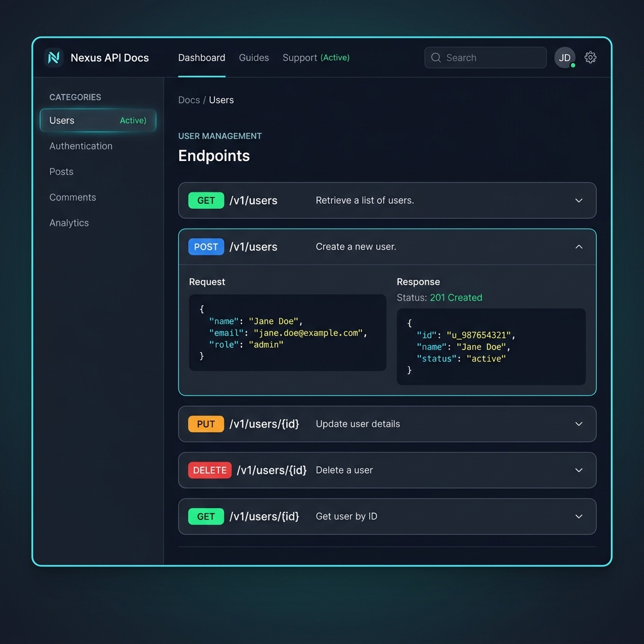Click the PUT /v1/users/{id} path text
This screenshot has width=644, height=644.
click(265, 424)
